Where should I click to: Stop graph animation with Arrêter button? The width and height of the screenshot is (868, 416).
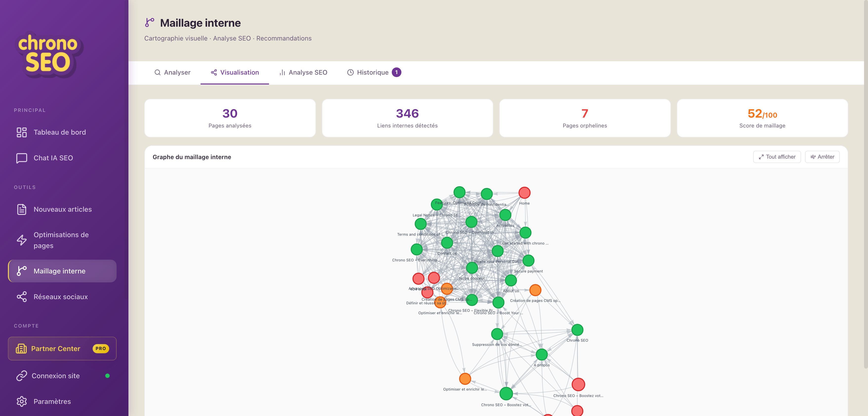tap(822, 157)
